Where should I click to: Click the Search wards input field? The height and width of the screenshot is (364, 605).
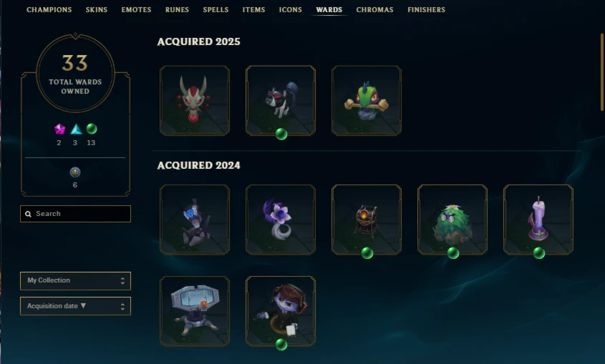point(76,214)
